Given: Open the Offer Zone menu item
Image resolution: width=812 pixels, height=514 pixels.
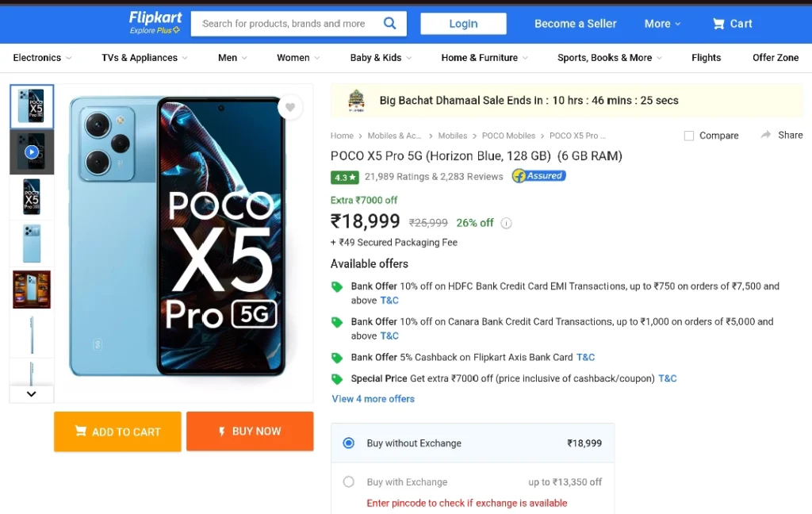Looking at the screenshot, I should (x=776, y=58).
